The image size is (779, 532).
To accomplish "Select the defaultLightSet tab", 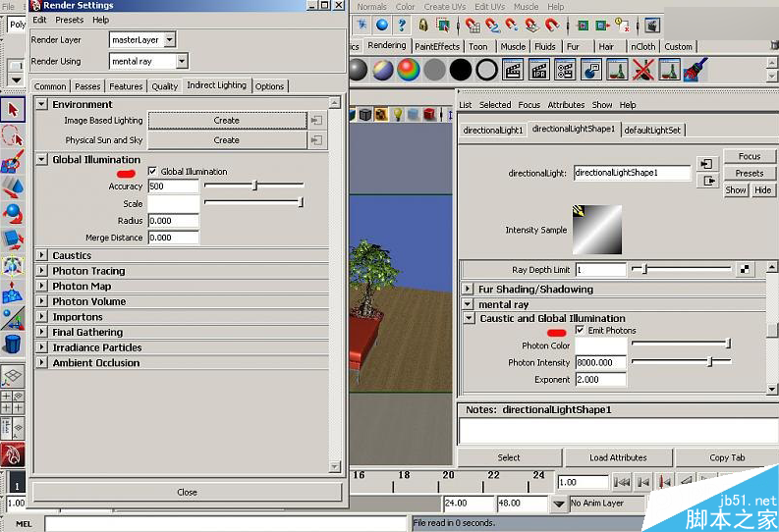I will click(652, 130).
